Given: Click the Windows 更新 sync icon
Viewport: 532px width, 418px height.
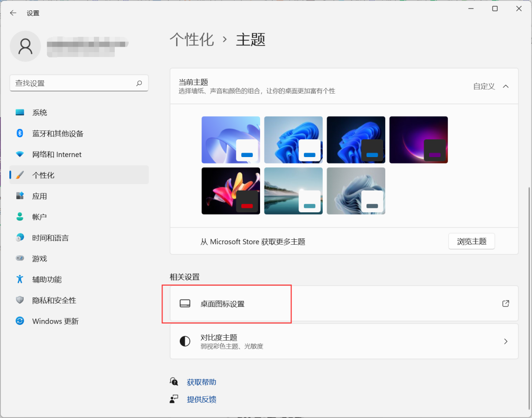Looking at the screenshot, I should click(20, 321).
